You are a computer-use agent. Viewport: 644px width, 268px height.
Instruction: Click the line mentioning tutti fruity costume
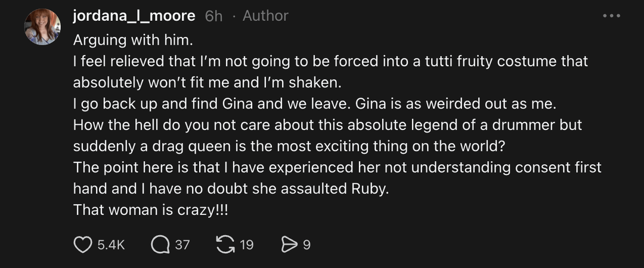point(330,61)
